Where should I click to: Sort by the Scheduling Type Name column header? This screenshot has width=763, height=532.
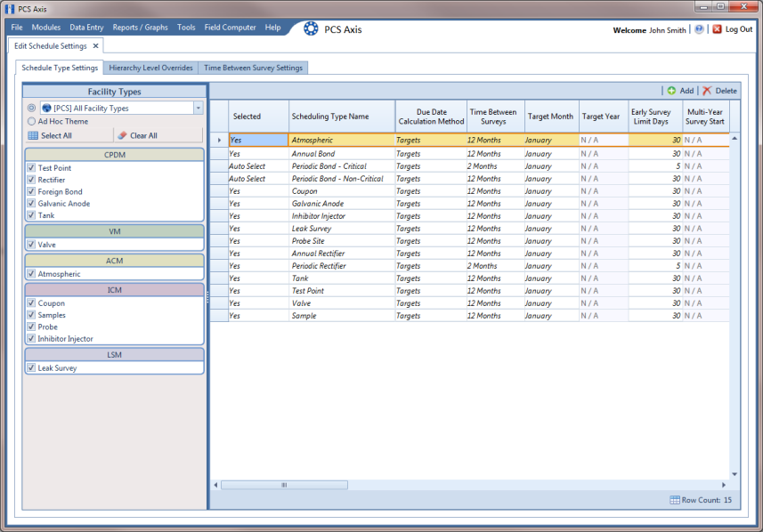pyautogui.click(x=342, y=117)
